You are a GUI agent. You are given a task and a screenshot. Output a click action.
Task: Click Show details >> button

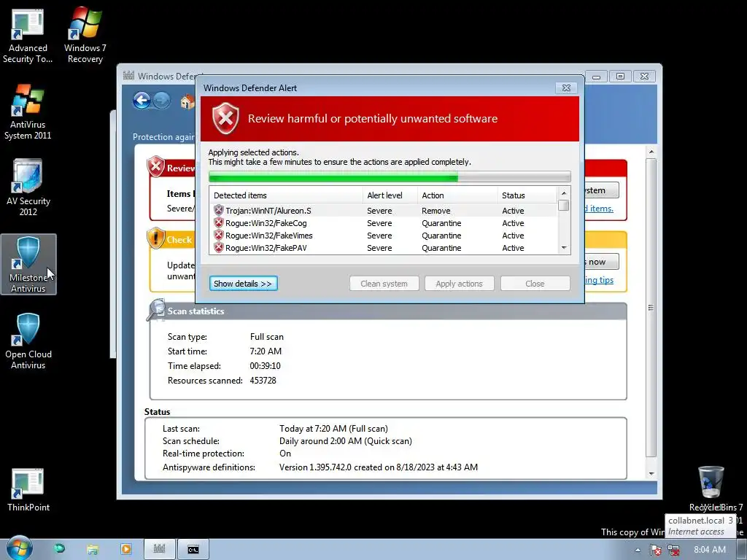(243, 284)
